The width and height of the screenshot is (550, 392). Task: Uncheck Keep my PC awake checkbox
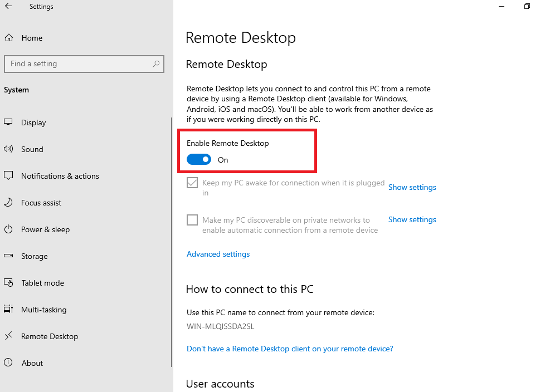coord(192,183)
